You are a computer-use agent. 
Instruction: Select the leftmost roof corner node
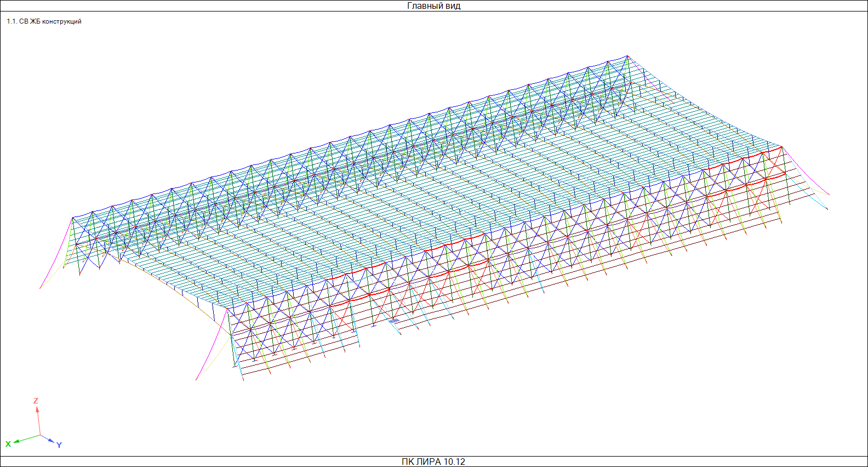pos(72,218)
